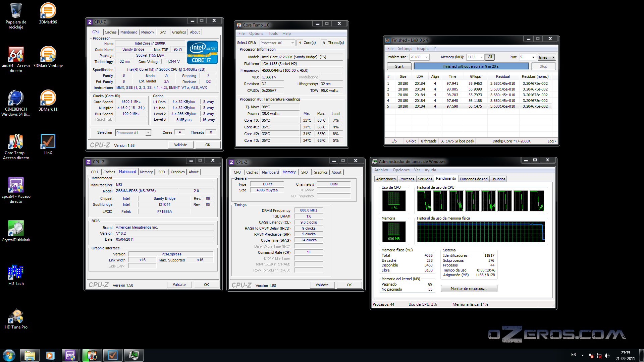Viewport: 644px width, 362px height.
Task: Show hidden tray icons arrow
Action: tap(583, 356)
